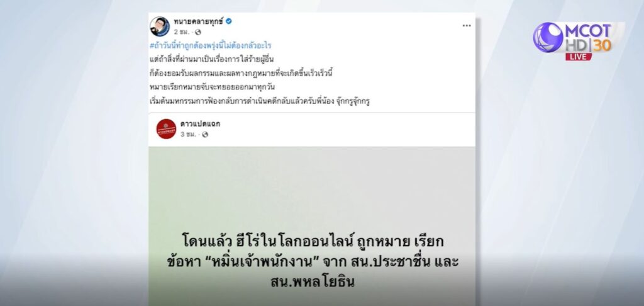Open the ดาวแปดแฉก page name link

click(x=201, y=124)
